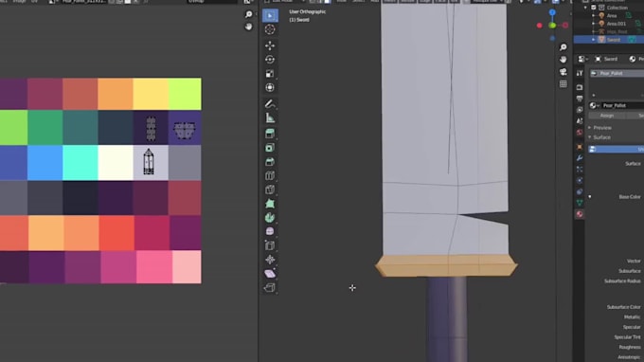Expand the Preview panel
The width and height of the screenshot is (644, 362).
coord(590,128)
